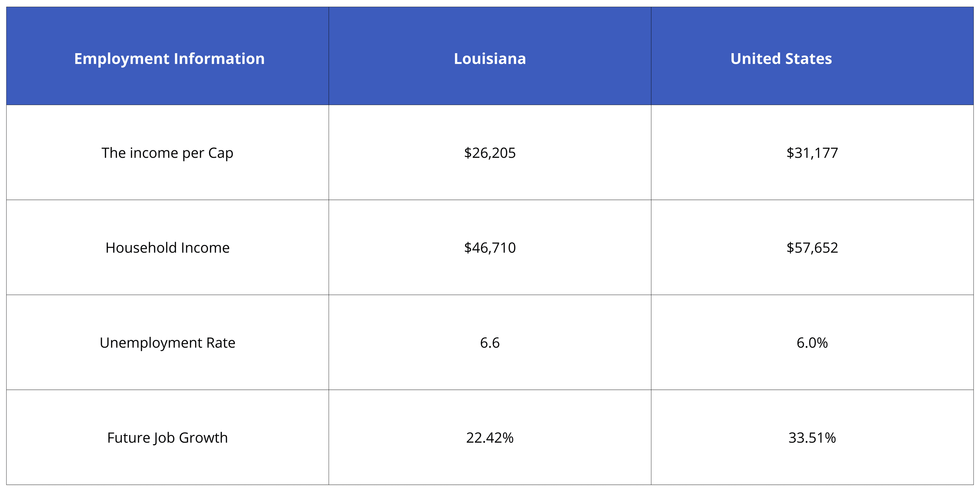The image size is (980, 490).
Task: Click the Future Job Growth row label
Action: [x=167, y=437]
